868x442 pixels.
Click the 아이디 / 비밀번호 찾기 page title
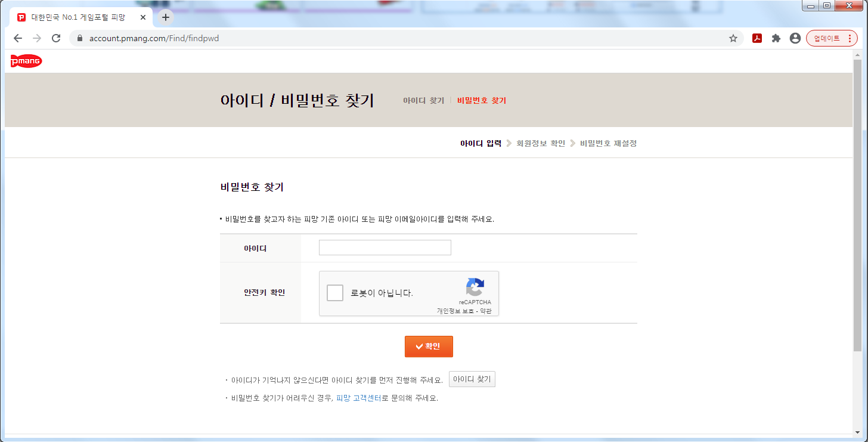tap(297, 100)
